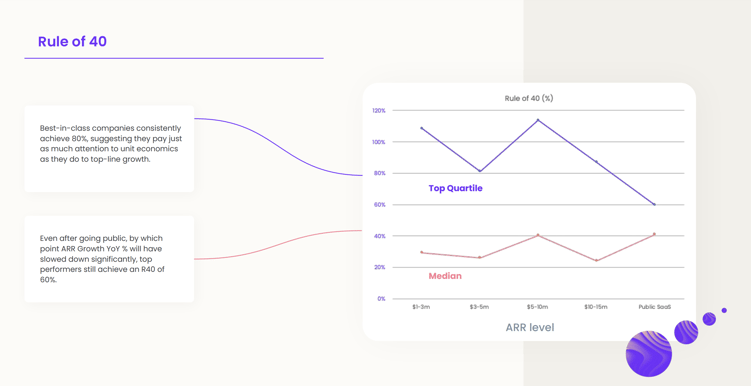Screen dimensions: 751x386
Task: Click the Top Quartile point at $5-10m
Action: 538,120
